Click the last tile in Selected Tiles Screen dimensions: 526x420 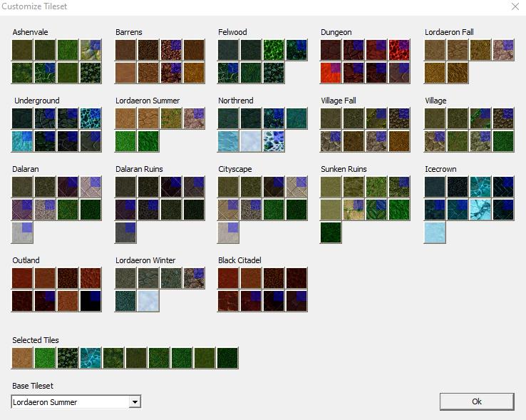point(227,358)
